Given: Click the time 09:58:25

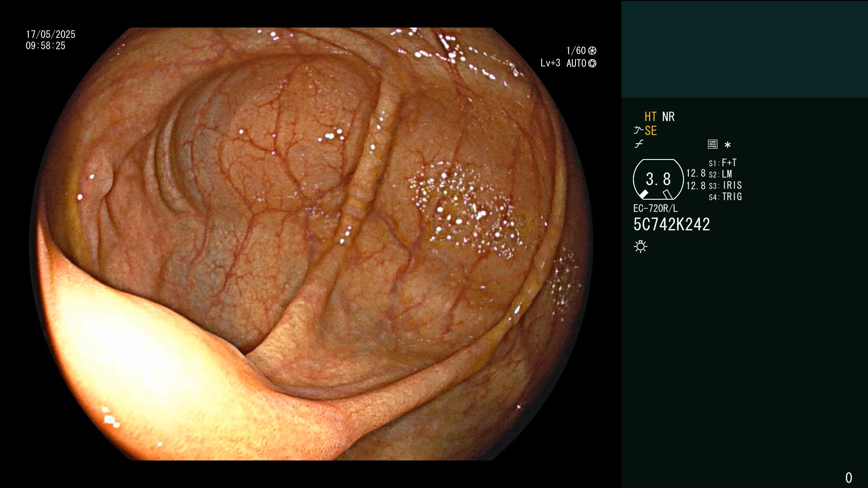Looking at the screenshot, I should coord(46,46).
